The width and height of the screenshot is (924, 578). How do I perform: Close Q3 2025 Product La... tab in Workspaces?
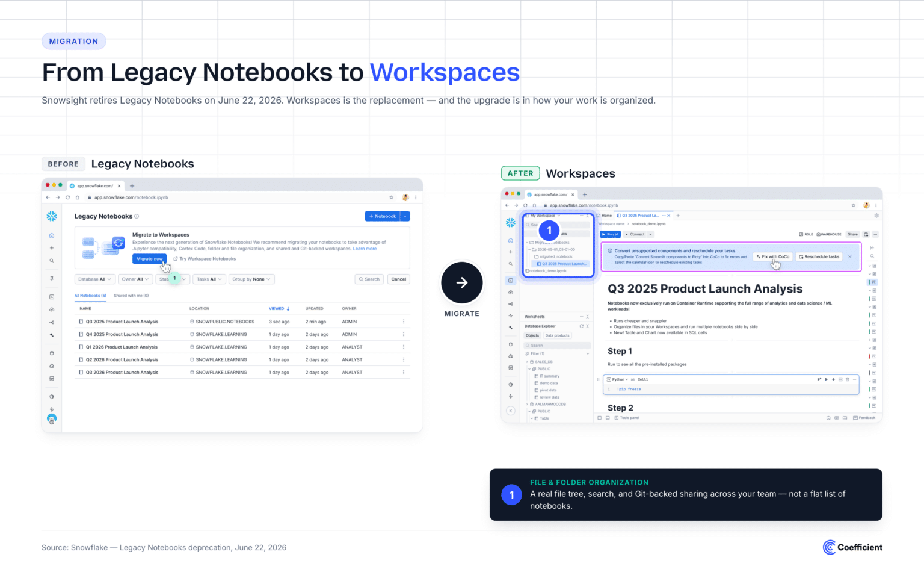(x=669, y=216)
